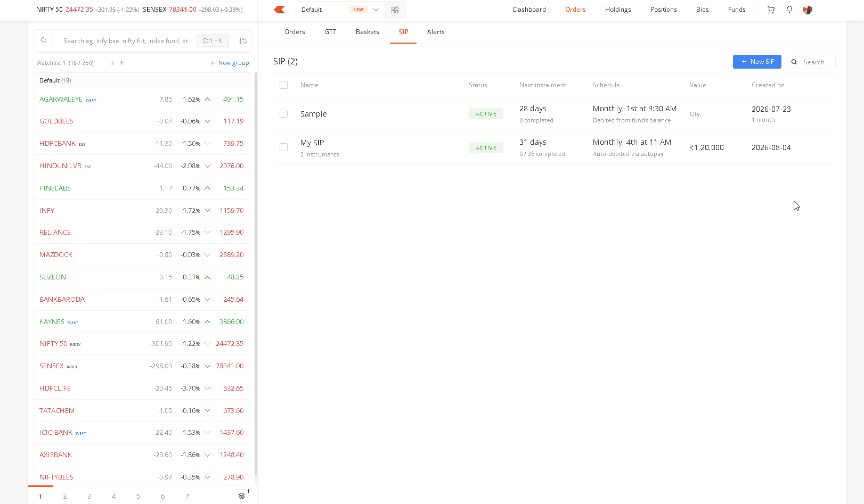Select SUZLON in the watchlist
The image size is (864, 504).
click(x=141, y=277)
